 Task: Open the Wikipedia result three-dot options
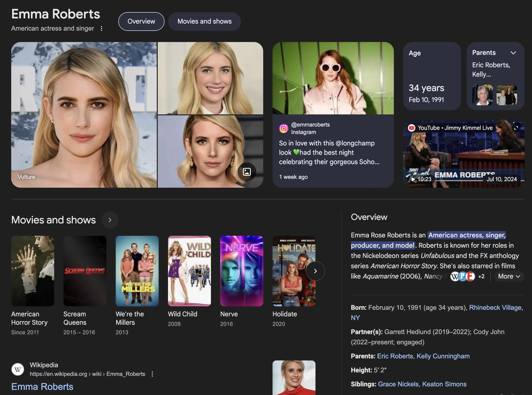click(152, 374)
